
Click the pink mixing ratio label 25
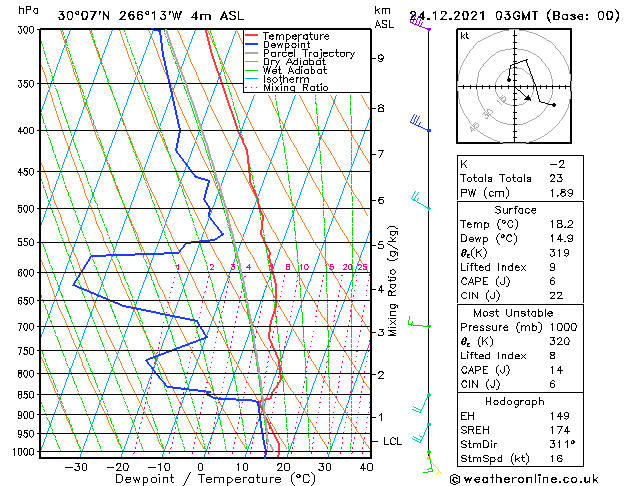pos(362,267)
